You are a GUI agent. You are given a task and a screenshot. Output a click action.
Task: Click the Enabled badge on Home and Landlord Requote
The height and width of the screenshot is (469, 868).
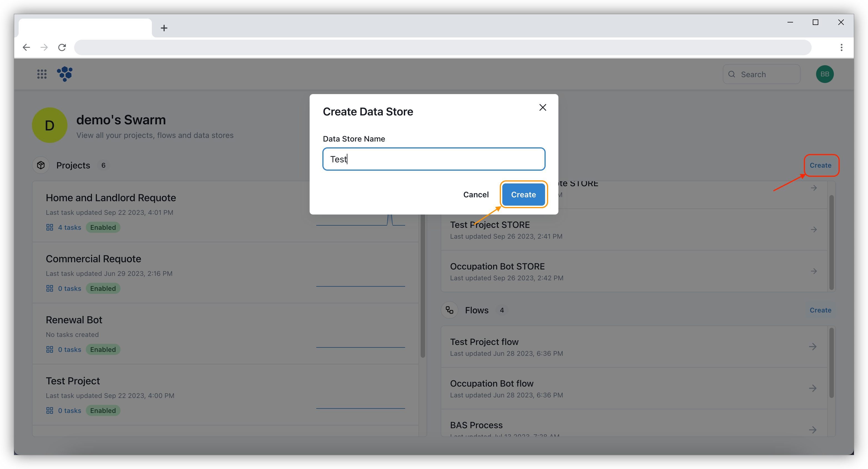(x=103, y=227)
